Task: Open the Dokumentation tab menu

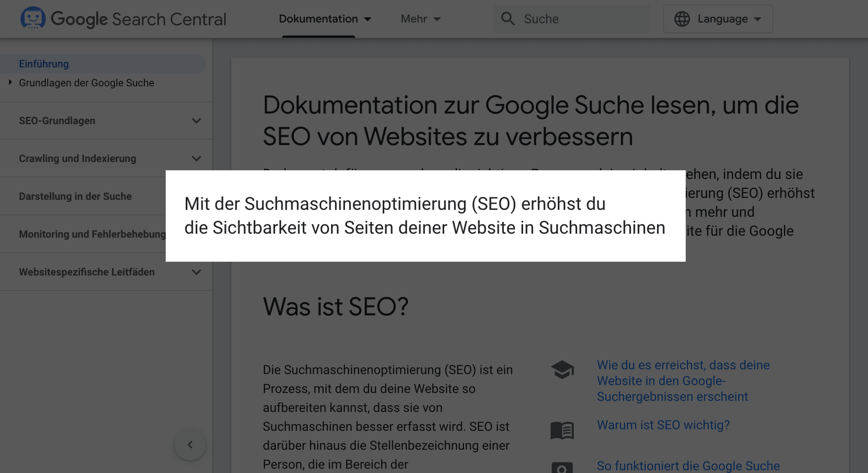Action: [x=325, y=19]
